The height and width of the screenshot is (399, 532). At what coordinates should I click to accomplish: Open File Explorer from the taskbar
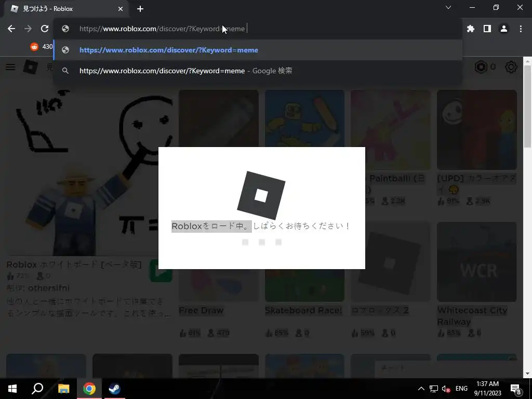(63, 389)
